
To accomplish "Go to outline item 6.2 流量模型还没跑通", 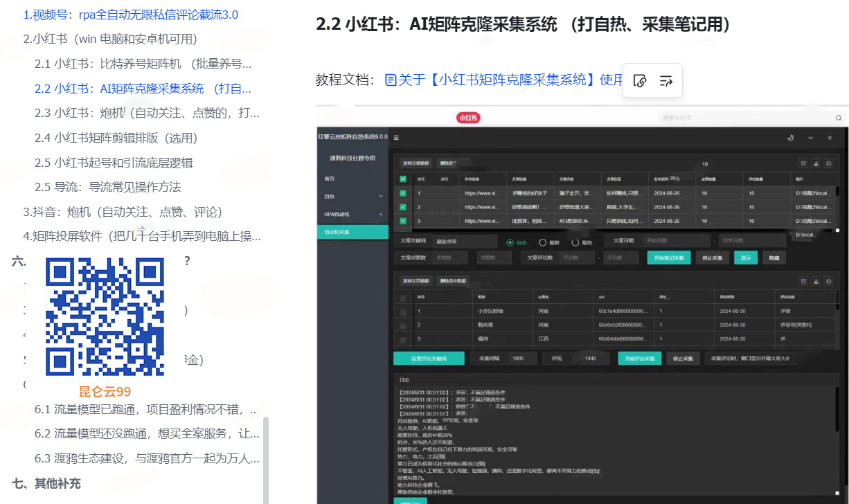I will click(x=148, y=433).
